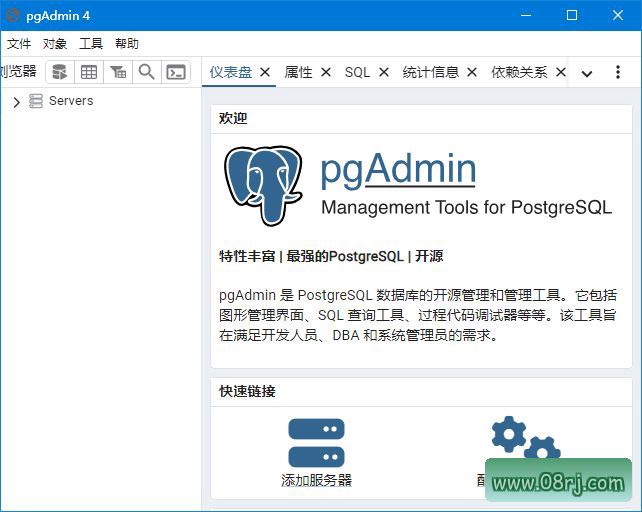This screenshot has height=512, width=642.
Task: Open the hidden tabs dropdown chevron
Action: pyautogui.click(x=587, y=74)
